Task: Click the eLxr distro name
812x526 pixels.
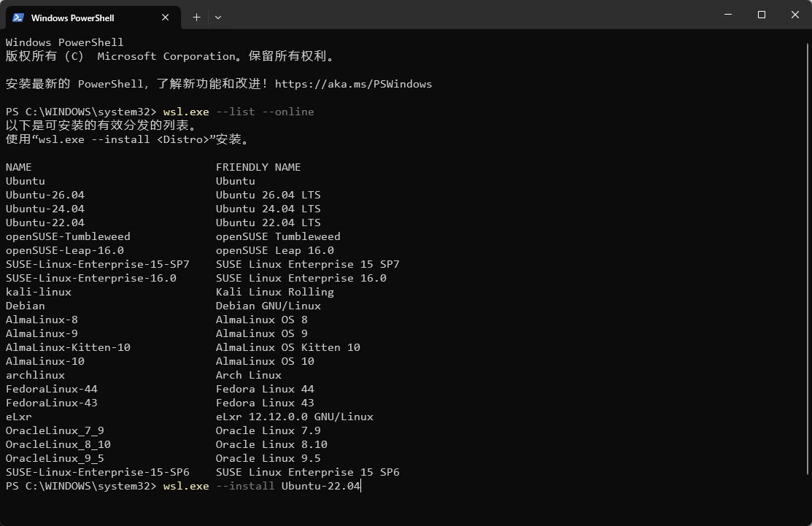Action: coord(19,417)
